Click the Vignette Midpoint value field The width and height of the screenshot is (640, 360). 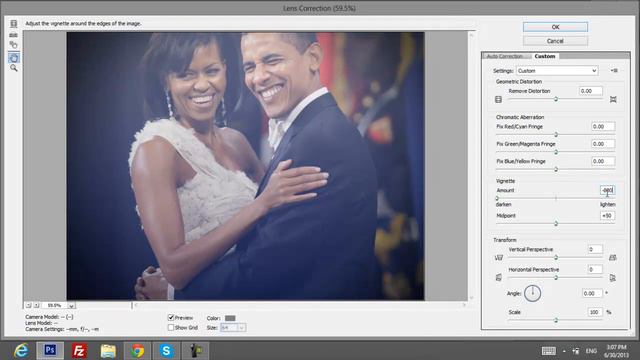607,216
